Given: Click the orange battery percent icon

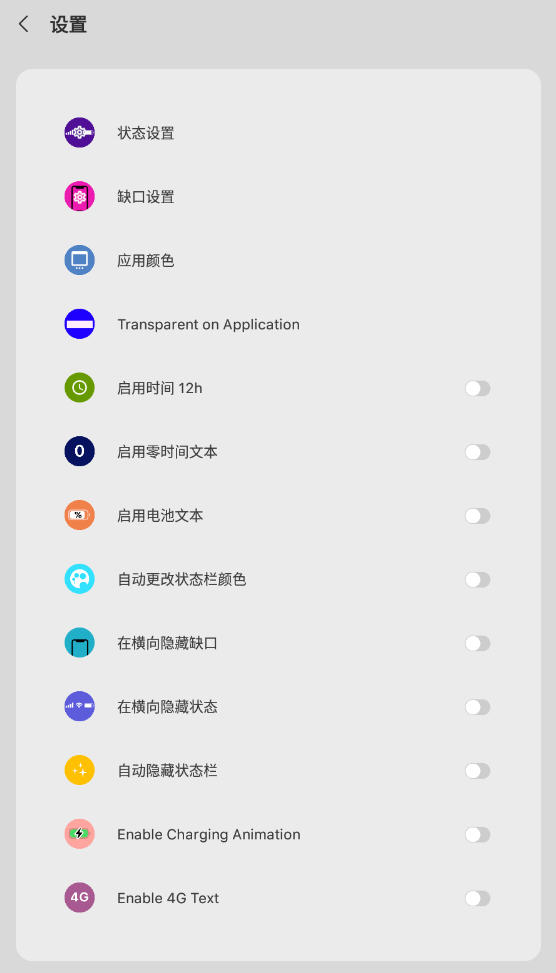Looking at the screenshot, I should tap(79, 515).
